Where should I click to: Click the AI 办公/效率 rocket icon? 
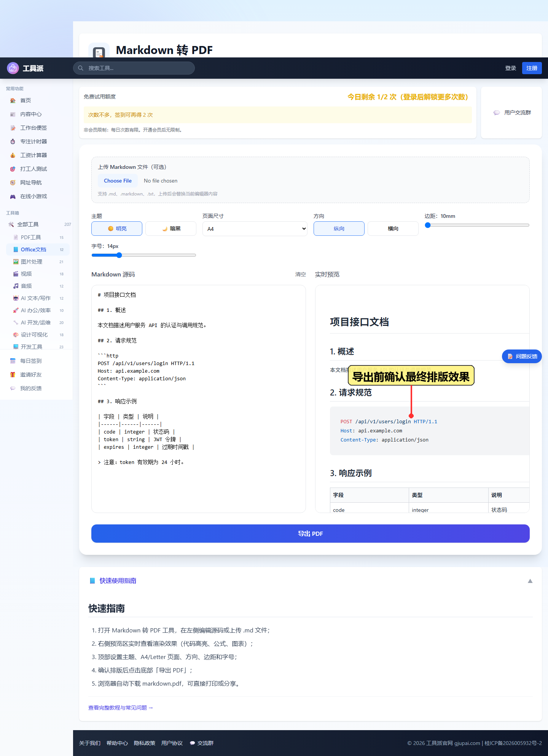[x=16, y=310]
